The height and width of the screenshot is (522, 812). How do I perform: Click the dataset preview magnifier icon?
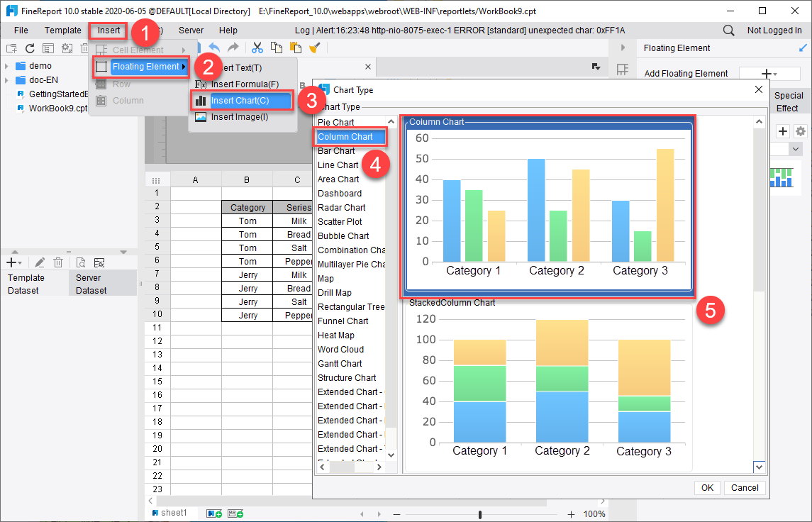(81, 262)
